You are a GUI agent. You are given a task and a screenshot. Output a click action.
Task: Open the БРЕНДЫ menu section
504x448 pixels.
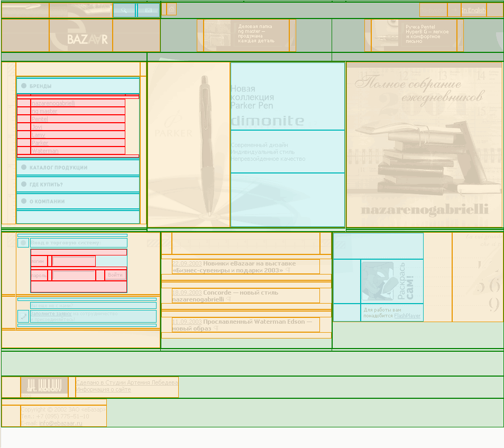[x=78, y=86]
